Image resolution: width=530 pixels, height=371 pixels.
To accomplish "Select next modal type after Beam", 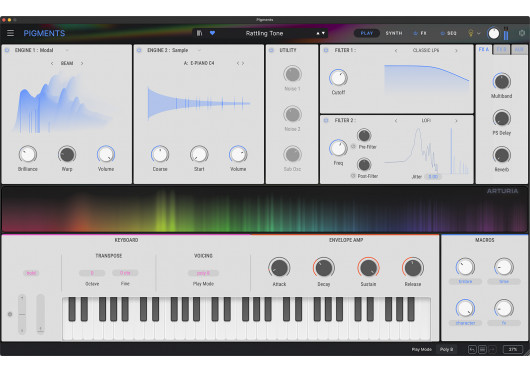I will tap(82, 63).
